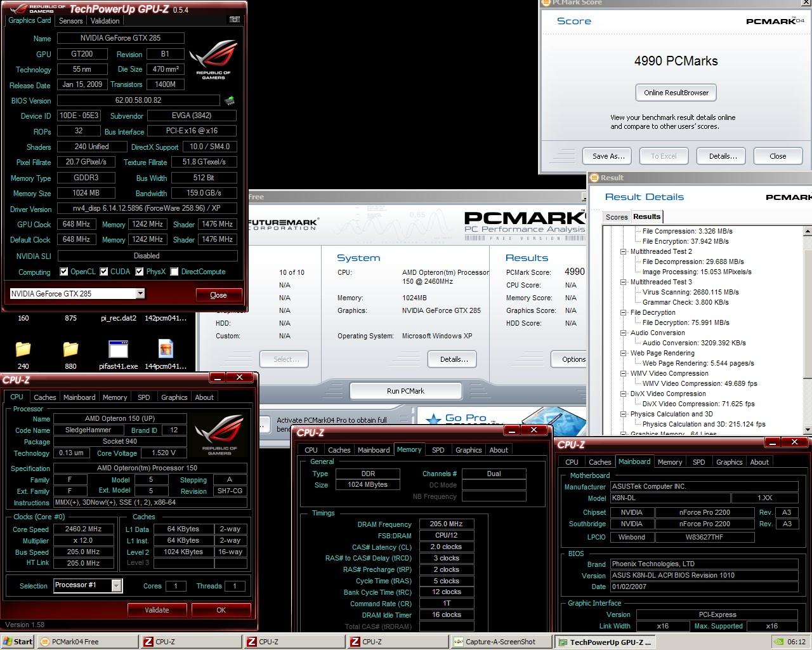Open the 144pcm041 image file icon
The width and height of the screenshot is (812, 650).
click(x=166, y=354)
